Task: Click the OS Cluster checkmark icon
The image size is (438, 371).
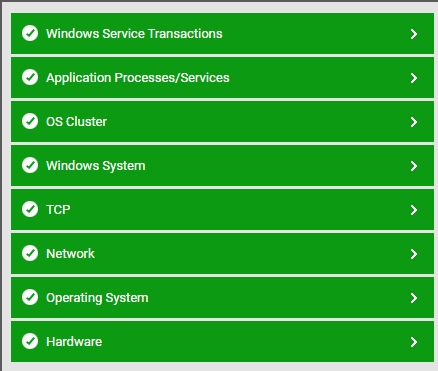Action: (30, 121)
